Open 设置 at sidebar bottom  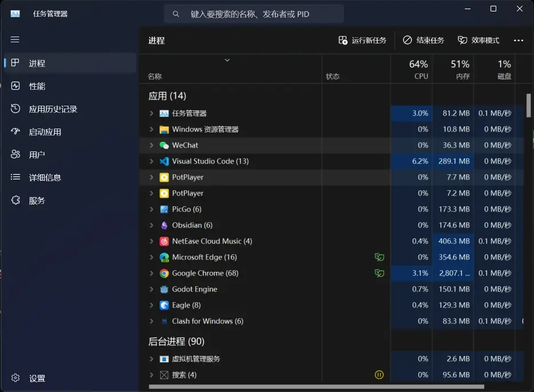70,378
